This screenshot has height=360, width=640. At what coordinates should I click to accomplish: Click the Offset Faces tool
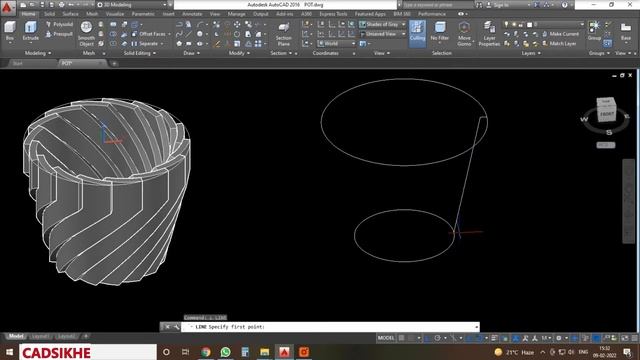coord(148,34)
